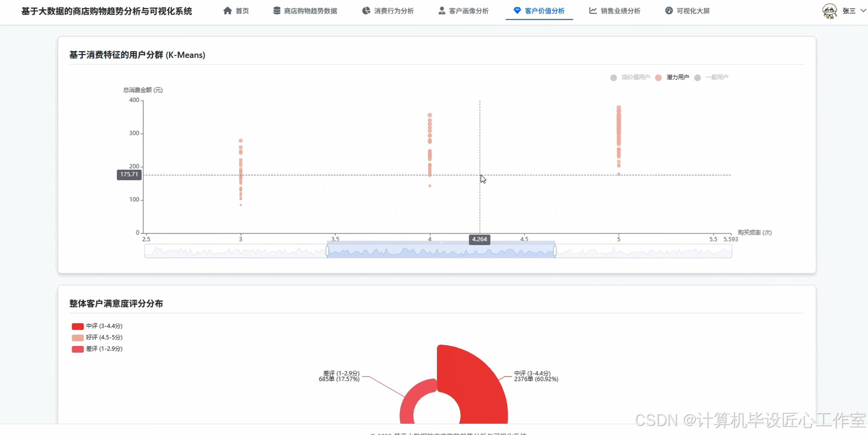Click the right handle of the zoom slider
The height and width of the screenshot is (435, 868).
[x=555, y=251]
